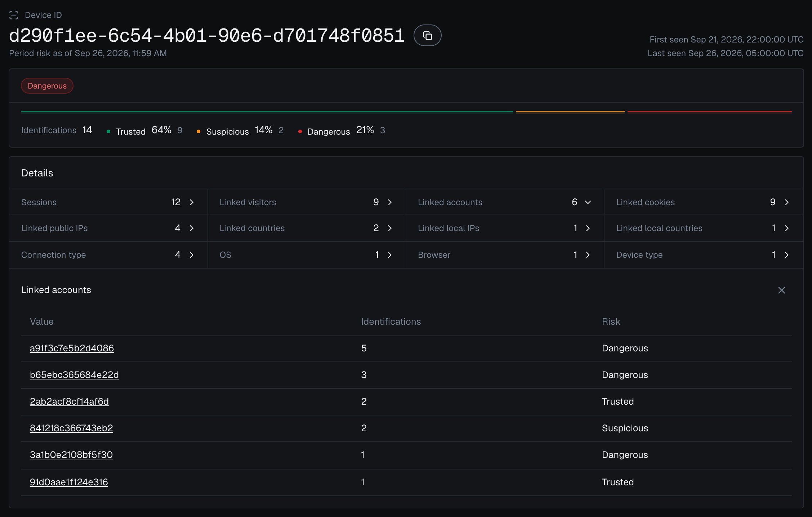Click the Details section heading
Viewport: 812px width, 517px height.
pyautogui.click(x=37, y=173)
